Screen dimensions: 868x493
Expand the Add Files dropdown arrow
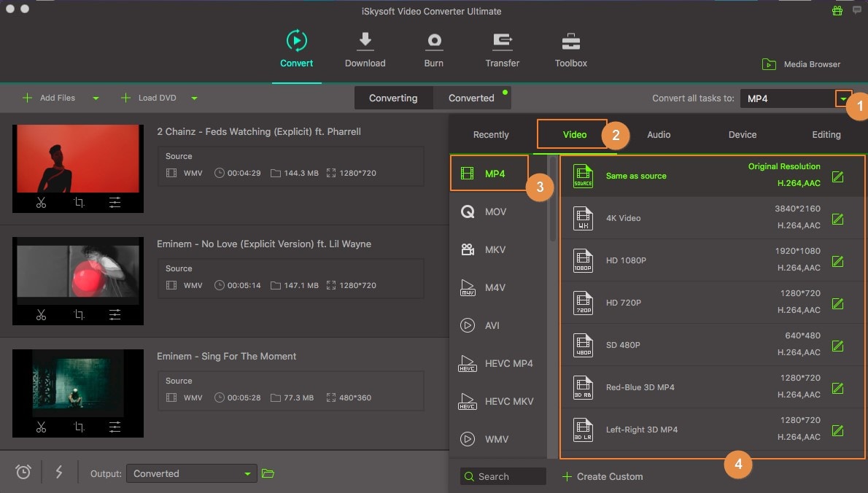click(96, 98)
